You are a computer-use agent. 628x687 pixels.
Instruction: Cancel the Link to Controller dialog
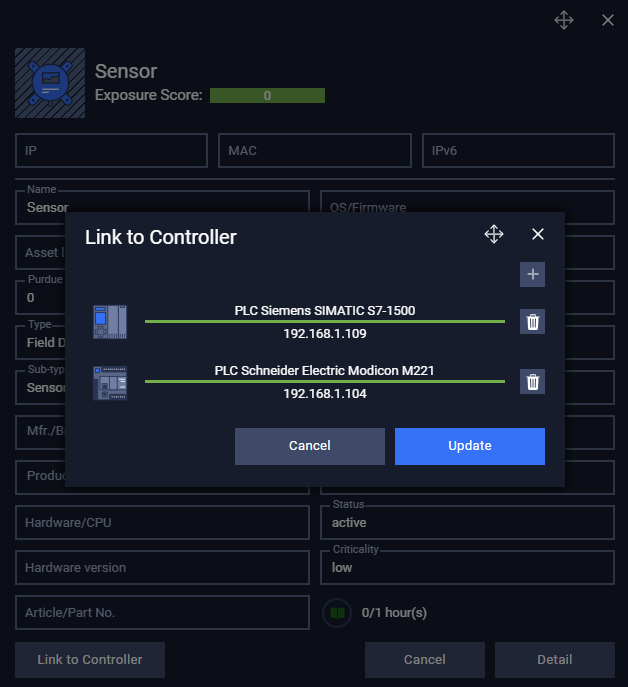309,446
